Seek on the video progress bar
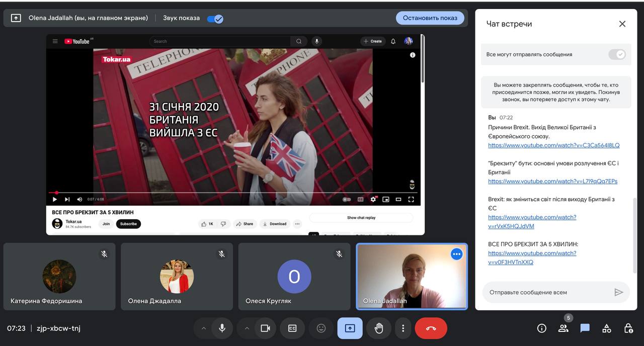Viewport: 644px width, 346px height. [233, 193]
